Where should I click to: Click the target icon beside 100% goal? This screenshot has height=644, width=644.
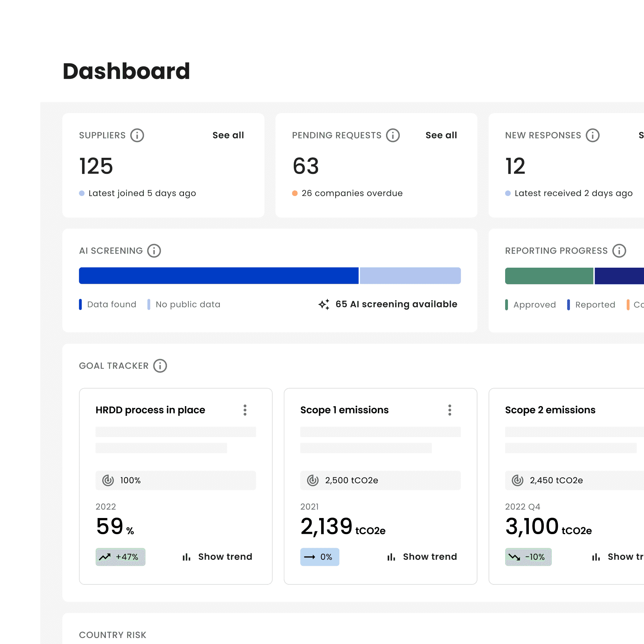coord(107,480)
